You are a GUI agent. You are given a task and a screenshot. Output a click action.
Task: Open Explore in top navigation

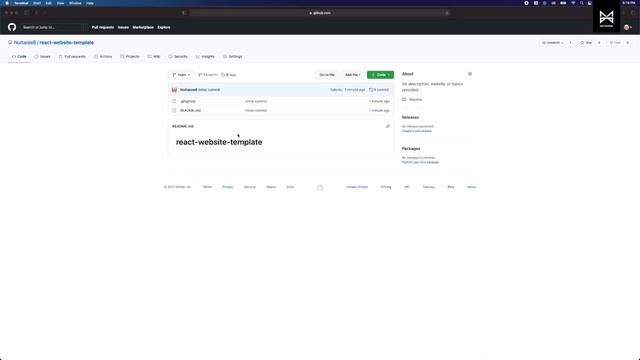point(164,27)
